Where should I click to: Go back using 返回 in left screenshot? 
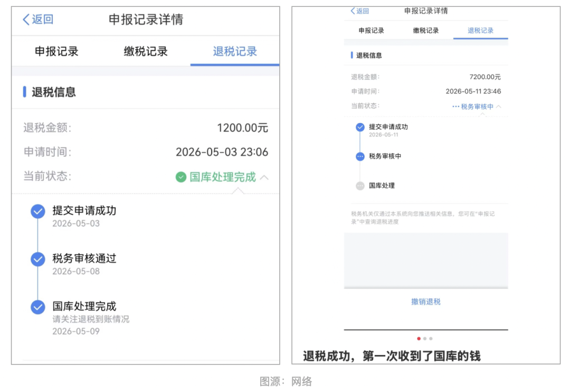38,19
